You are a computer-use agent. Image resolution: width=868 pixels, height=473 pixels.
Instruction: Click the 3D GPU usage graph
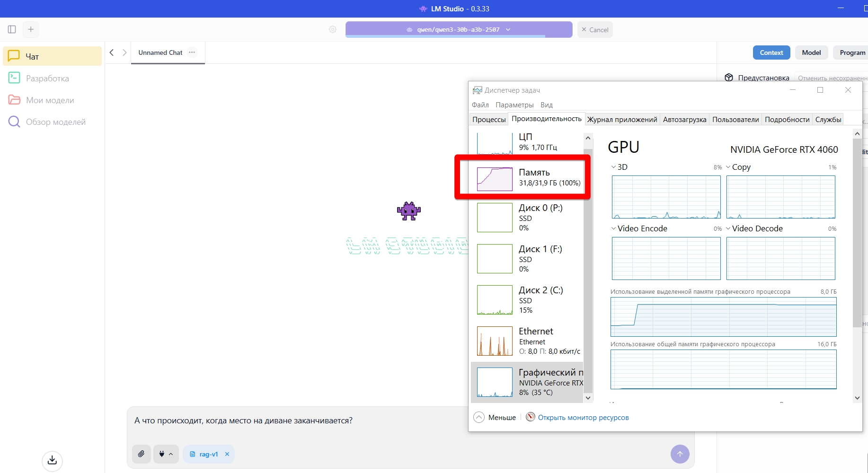coord(666,197)
